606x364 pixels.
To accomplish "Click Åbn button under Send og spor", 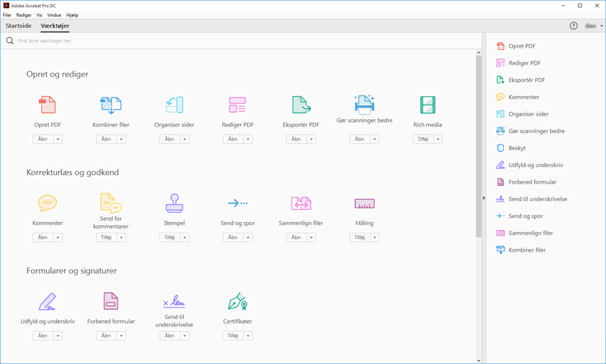I will coord(233,238).
